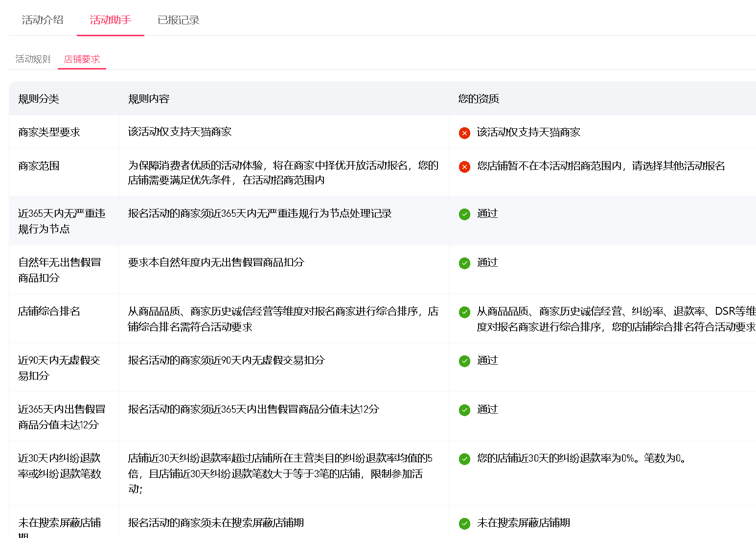Select the 店铺要求 sub-tab
The height and width of the screenshot is (538, 756).
click(82, 59)
